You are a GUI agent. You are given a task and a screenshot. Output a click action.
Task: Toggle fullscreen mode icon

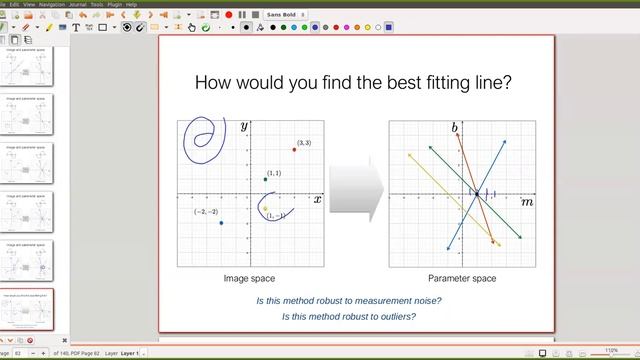click(x=215, y=15)
